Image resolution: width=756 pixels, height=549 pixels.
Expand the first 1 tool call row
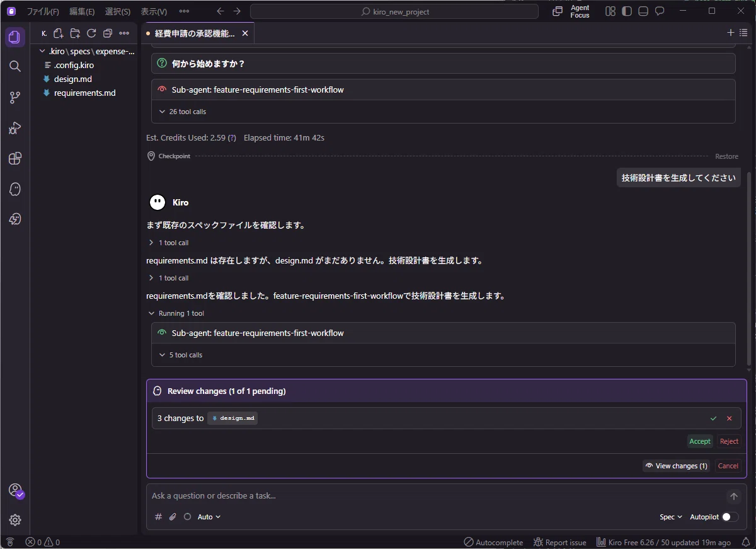tap(168, 243)
